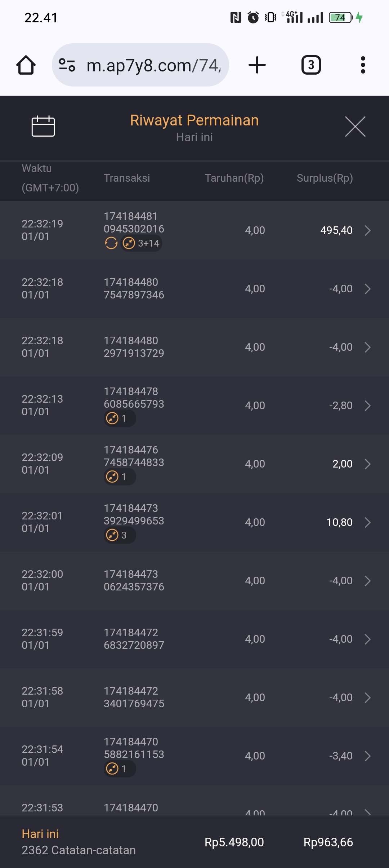389x868 pixels.
Task: Tap the Surplus(Rp) column header
Action: point(325,178)
